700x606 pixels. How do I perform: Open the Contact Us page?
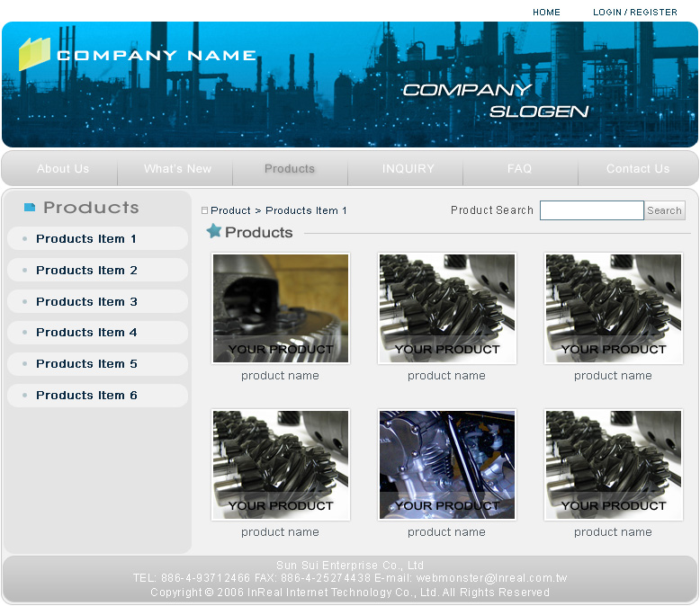click(x=637, y=168)
